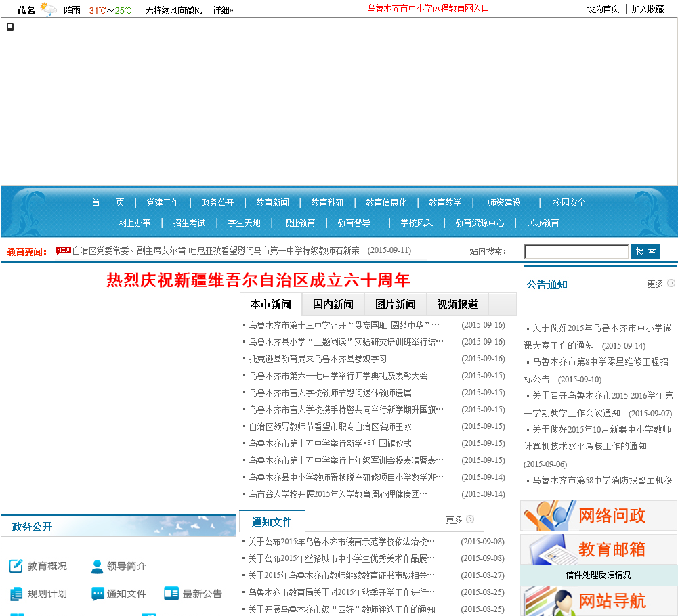Open 招生考试 in the navigation bar
This screenshot has height=616, width=678.
(189, 223)
